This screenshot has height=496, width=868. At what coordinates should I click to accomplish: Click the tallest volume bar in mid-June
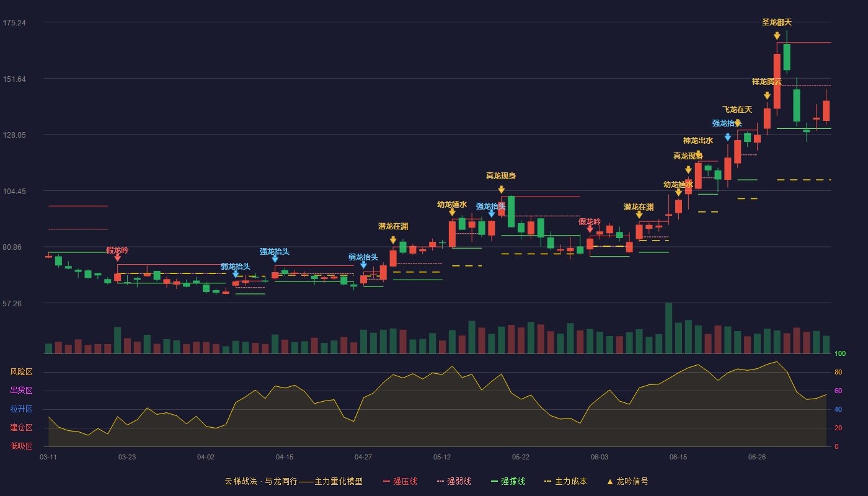pyautogui.click(x=668, y=328)
